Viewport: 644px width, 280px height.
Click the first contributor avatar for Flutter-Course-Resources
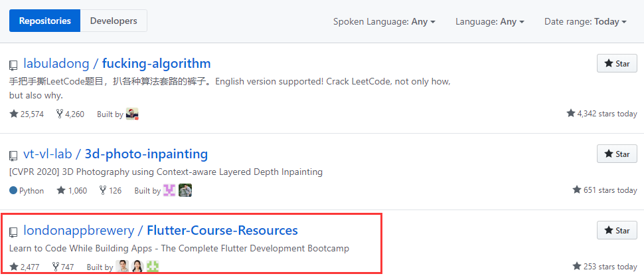pyautogui.click(x=122, y=267)
